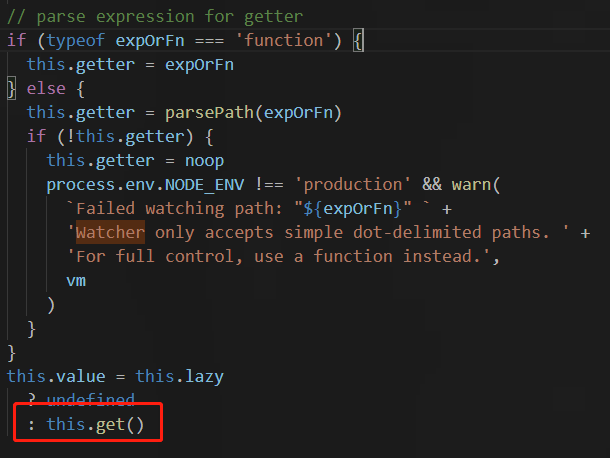Click the parsePath function call

click(x=253, y=113)
